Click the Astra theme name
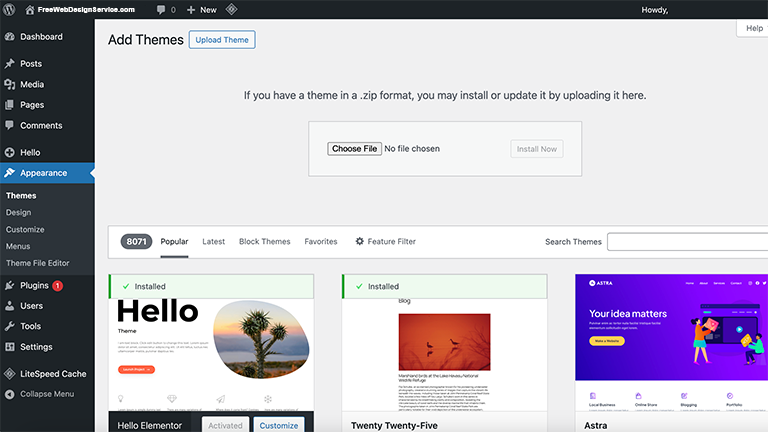Image resolution: width=768 pixels, height=432 pixels. click(x=596, y=426)
